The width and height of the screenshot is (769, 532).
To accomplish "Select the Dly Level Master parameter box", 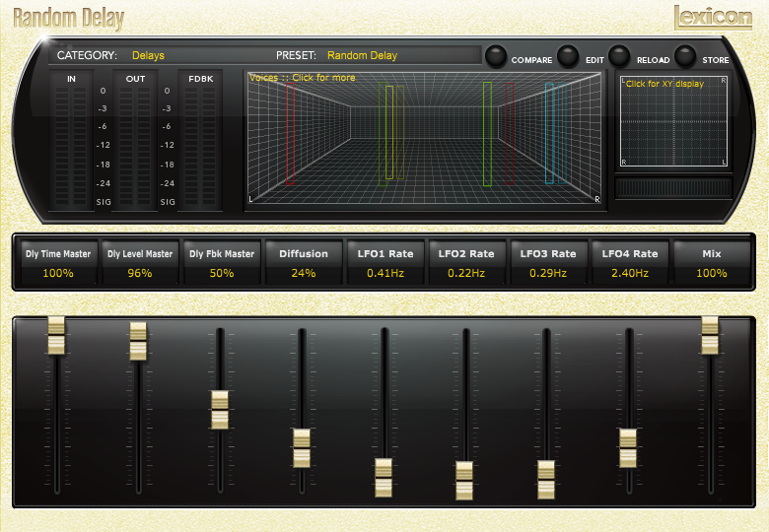I will (140, 262).
